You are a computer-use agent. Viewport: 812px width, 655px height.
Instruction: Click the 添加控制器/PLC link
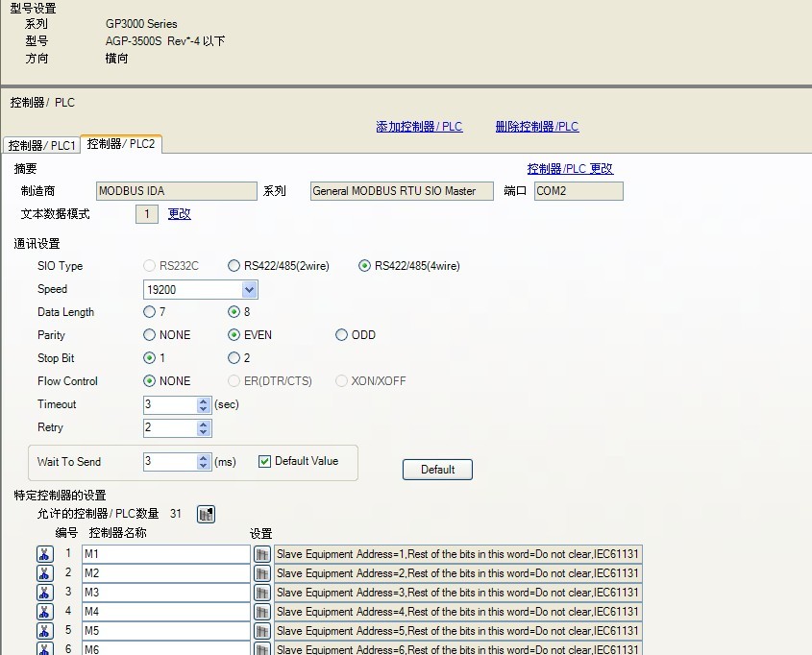pos(419,127)
